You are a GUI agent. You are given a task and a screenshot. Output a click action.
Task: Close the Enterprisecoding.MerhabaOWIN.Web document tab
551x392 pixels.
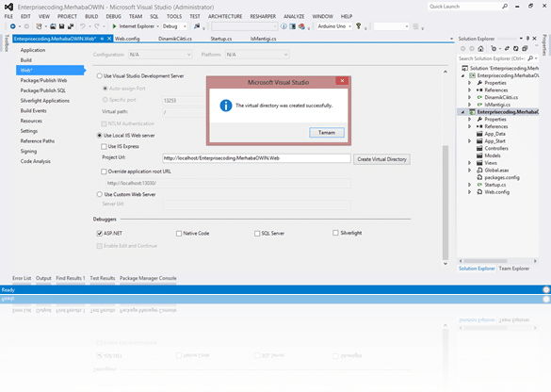pyautogui.click(x=109, y=39)
